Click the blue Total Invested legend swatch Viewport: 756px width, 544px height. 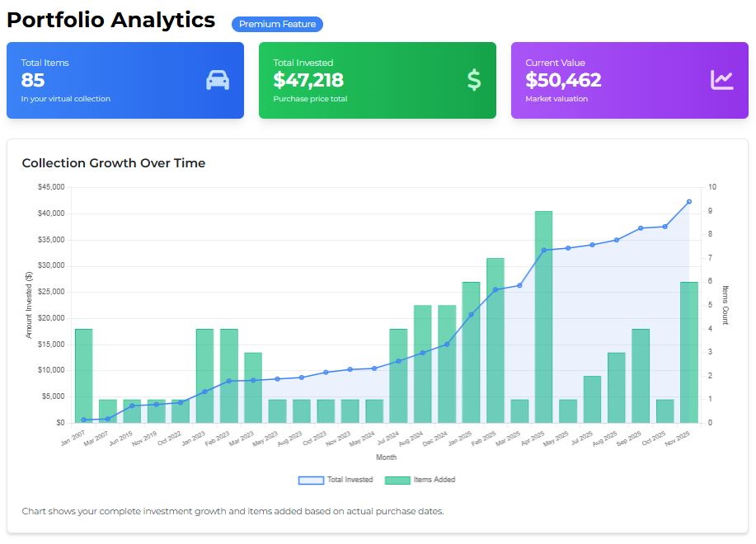point(311,480)
